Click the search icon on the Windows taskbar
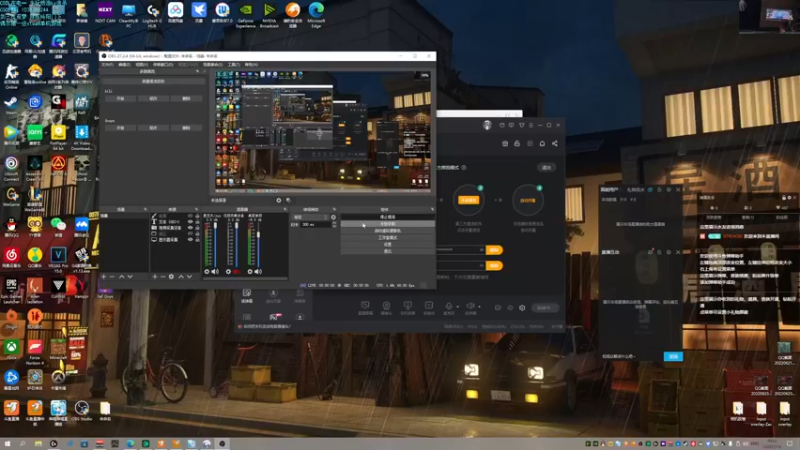The width and height of the screenshot is (800, 450). point(22,444)
